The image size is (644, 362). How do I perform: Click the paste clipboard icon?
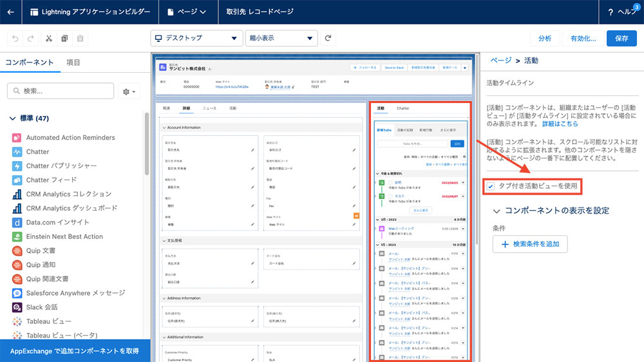(80, 38)
